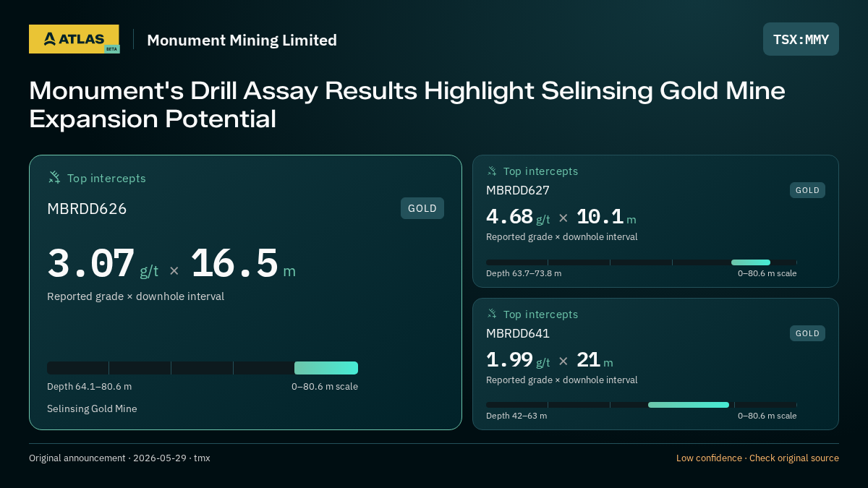Click the drill icon in MBRDD626 card
The image size is (868, 488).
(x=54, y=177)
